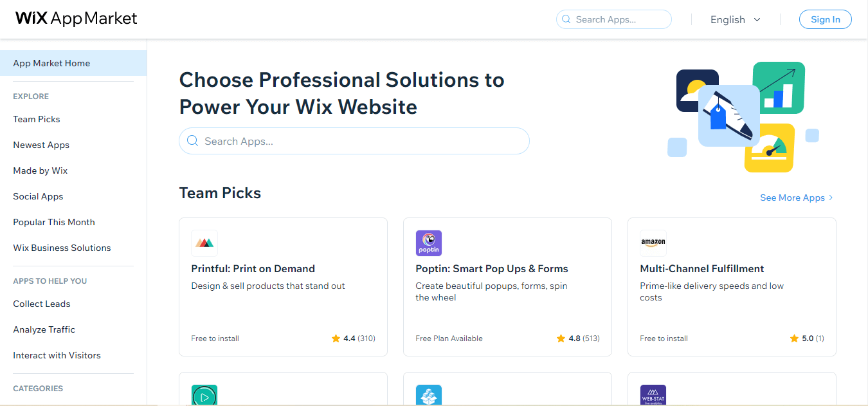The height and width of the screenshot is (406, 868).
Task: Click the star rating on Printful card
Action: [354, 338]
